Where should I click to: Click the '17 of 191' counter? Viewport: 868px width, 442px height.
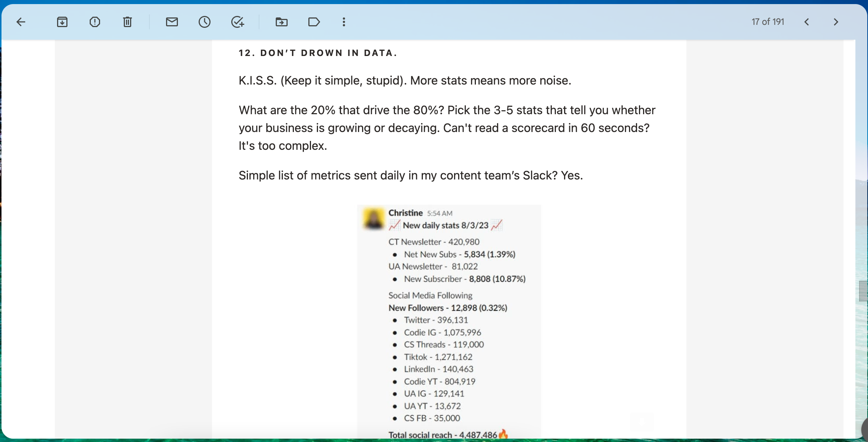point(768,22)
